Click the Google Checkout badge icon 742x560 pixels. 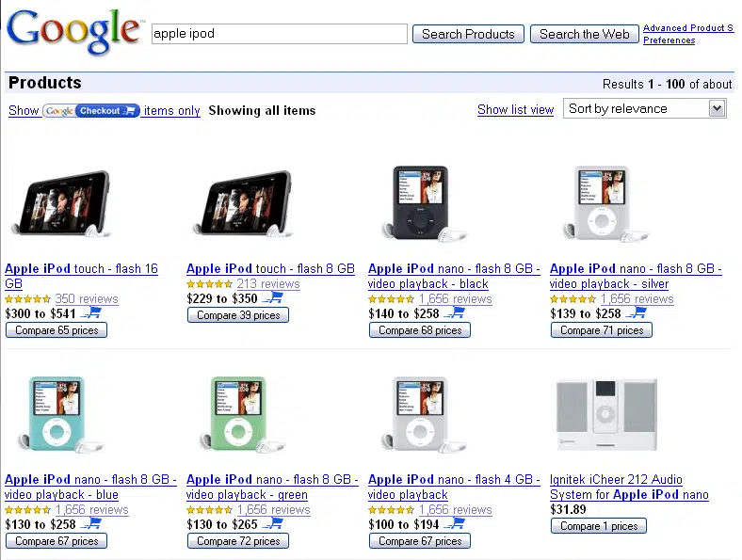91,111
